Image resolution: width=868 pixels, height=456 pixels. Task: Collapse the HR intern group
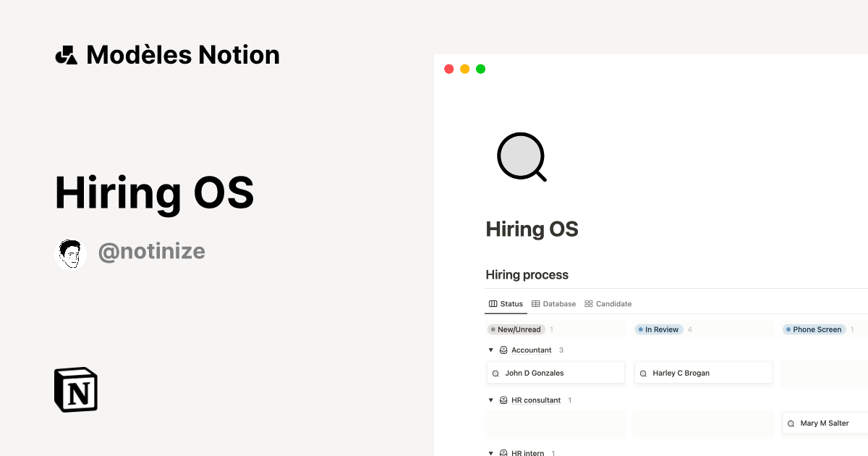[490, 452]
